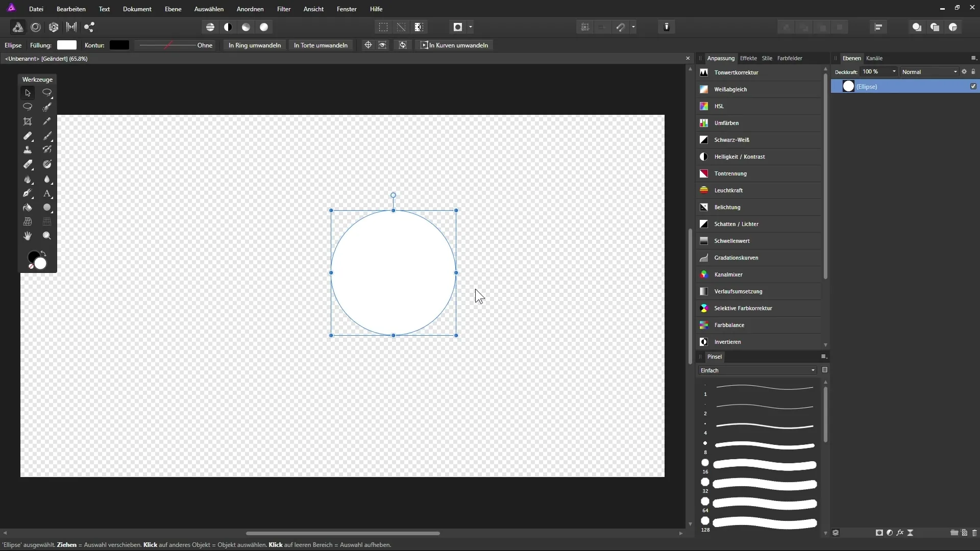Screen dimensions: 980x551
Task: Open the Normal blend mode dropdown
Action: coord(929,72)
